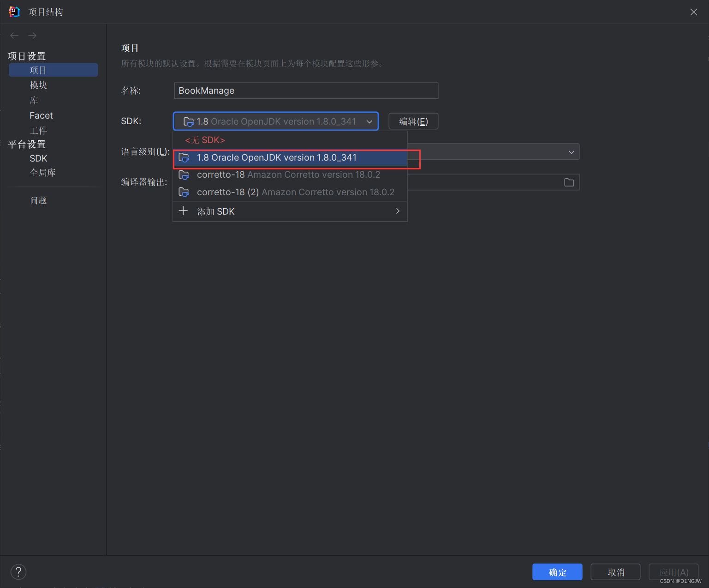Click the JDK icon beside corretto-18 (2)
This screenshot has width=709, height=588.
coord(184,192)
